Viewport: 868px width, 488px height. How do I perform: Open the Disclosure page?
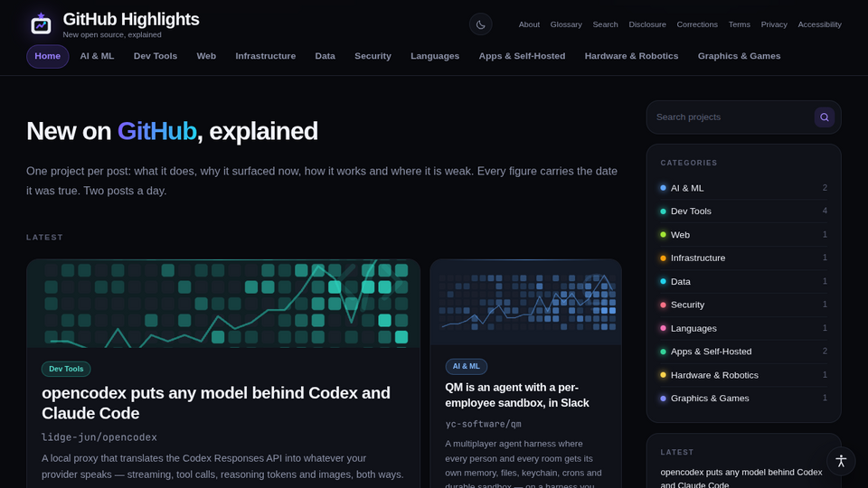pyautogui.click(x=647, y=24)
